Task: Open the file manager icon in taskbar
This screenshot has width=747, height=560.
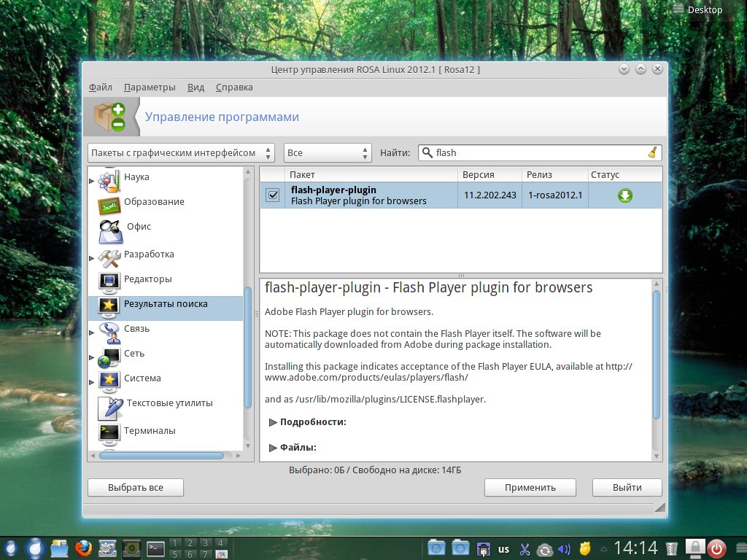Action: click(x=60, y=548)
